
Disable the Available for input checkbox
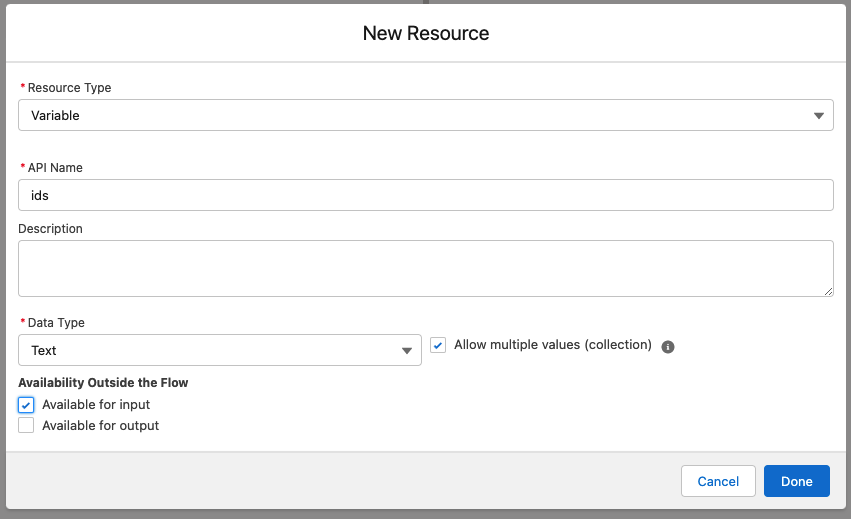click(x=26, y=405)
